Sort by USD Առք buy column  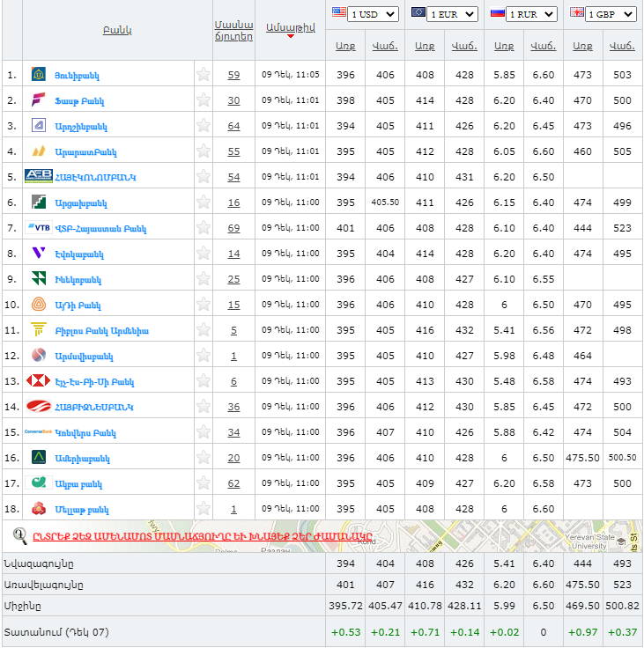coord(345,46)
